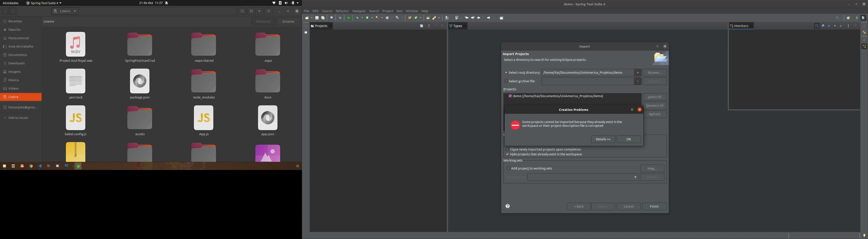
Task: Click the Import dialog help icon
Action: [507, 206]
